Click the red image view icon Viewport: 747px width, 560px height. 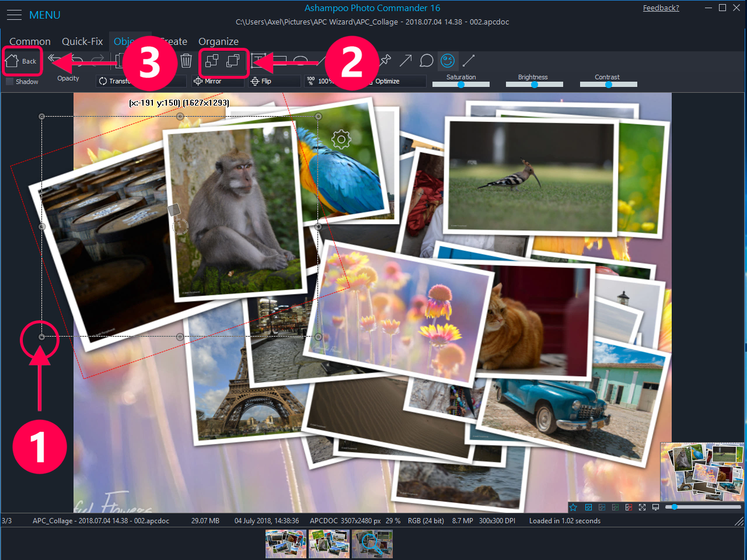(629, 508)
